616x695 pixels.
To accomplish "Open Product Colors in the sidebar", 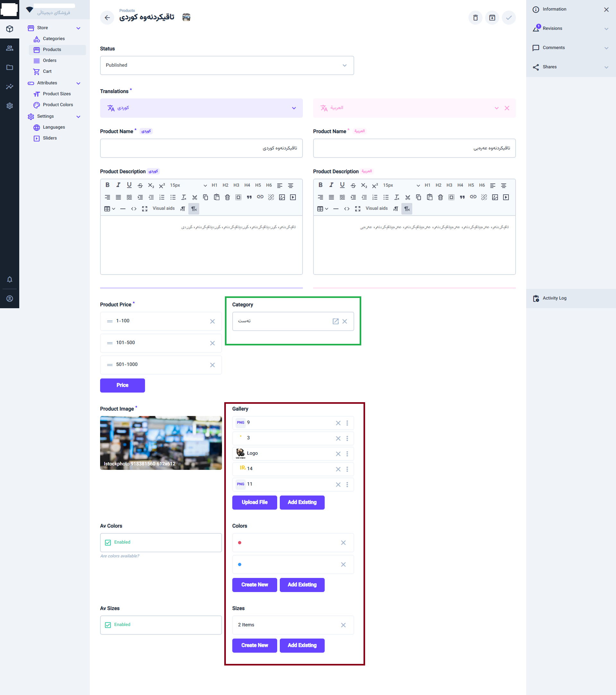I will (x=57, y=105).
